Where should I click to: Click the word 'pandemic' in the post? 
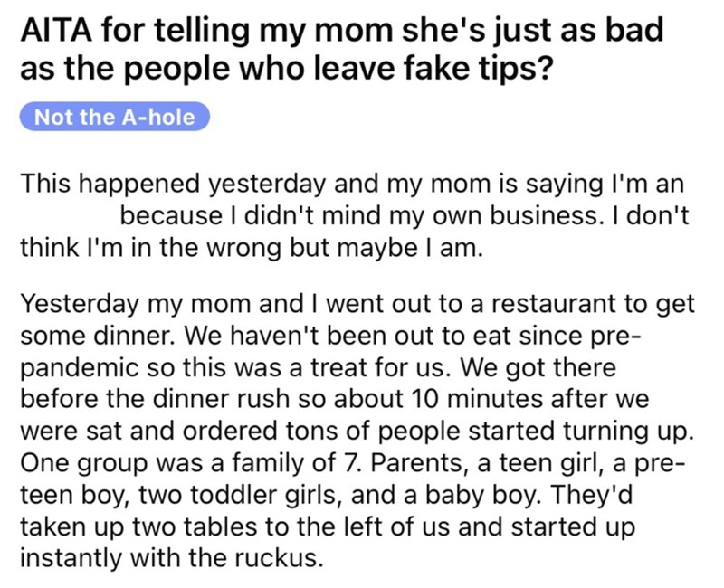(x=79, y=368)
